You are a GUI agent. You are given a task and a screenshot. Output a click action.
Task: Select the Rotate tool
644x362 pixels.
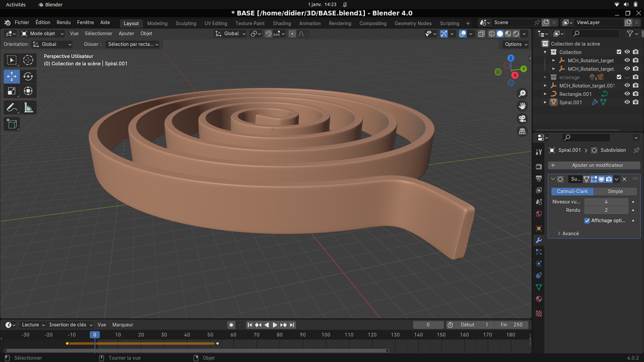[x=28, y=76]
